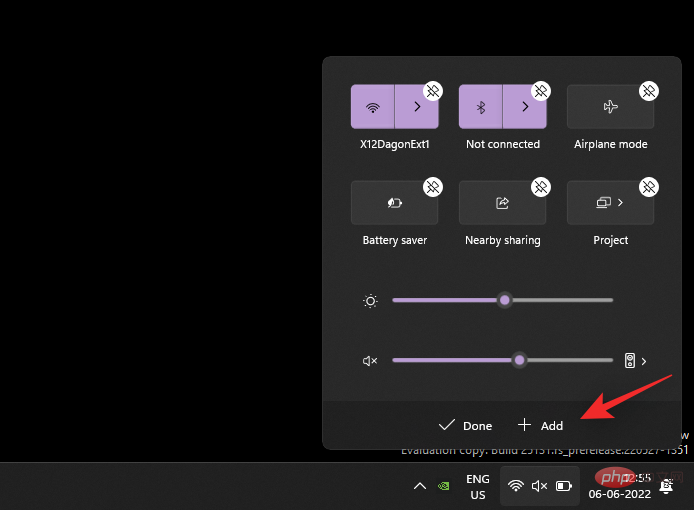Adjust the volume slider

(502, 360)
